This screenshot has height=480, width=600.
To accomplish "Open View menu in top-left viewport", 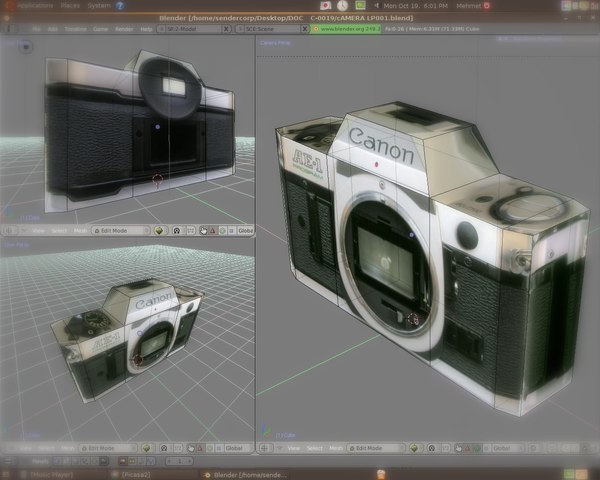I will [38, 230].
